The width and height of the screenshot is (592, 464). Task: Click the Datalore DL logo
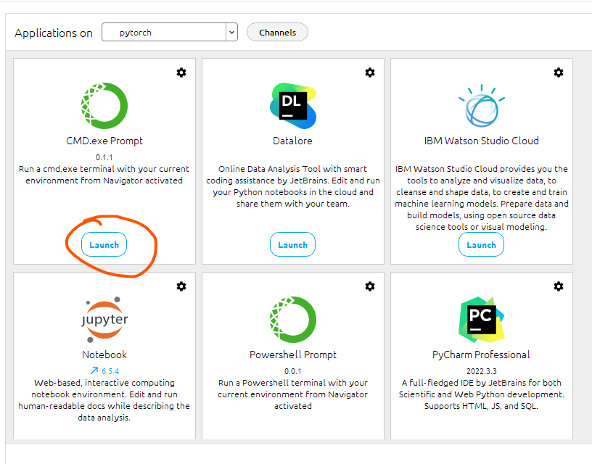coord(293,106)
